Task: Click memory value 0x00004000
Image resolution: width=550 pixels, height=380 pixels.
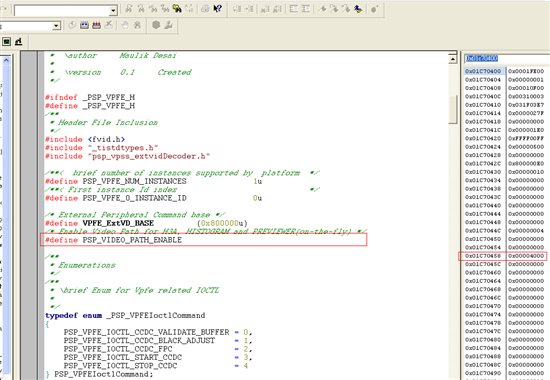Action: coord(526,256)
